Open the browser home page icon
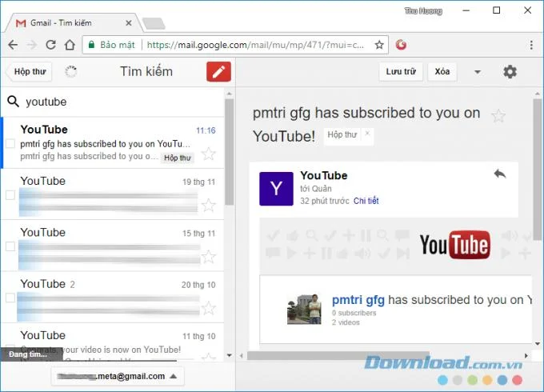The width and height of the screenshot is (544, 392). [70, 45]
